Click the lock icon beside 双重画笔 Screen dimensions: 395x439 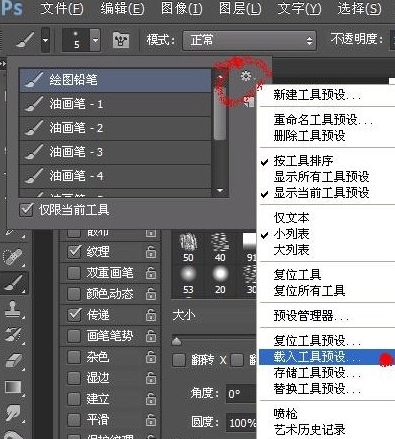151,273
